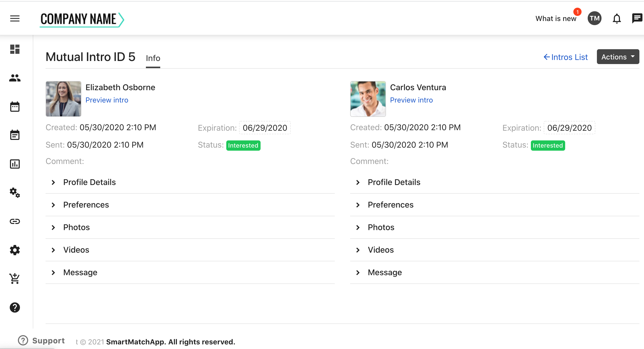Open the dashboard icon in sidebar
The height and width of the screenshot is (349, 644).
[15, 49]
